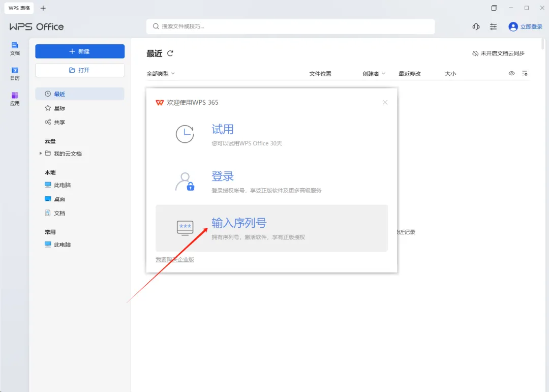Screen dimensions: 549x392
Task: Open the 创建者 filter dropdown
Action: point(374,74)
